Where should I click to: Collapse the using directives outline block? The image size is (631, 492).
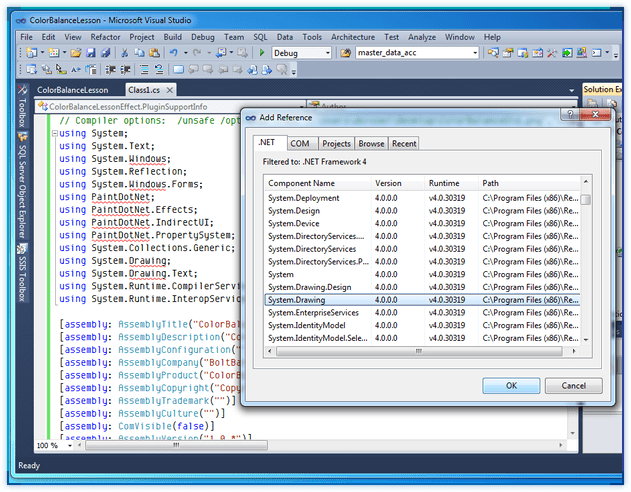pos(54,133)
